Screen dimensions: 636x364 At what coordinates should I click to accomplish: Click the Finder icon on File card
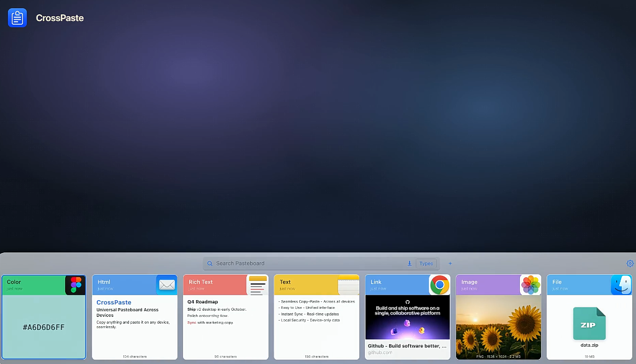(x=621, y=285)
